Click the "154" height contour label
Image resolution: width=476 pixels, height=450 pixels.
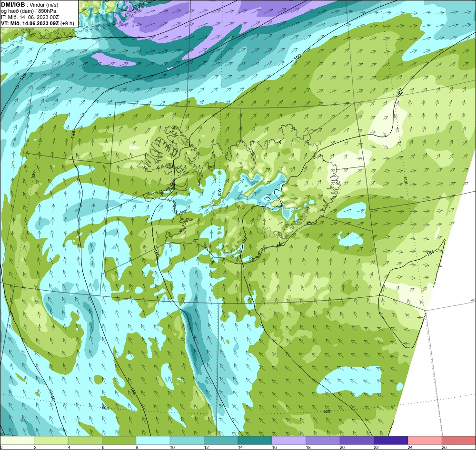(x=431, y=253)
